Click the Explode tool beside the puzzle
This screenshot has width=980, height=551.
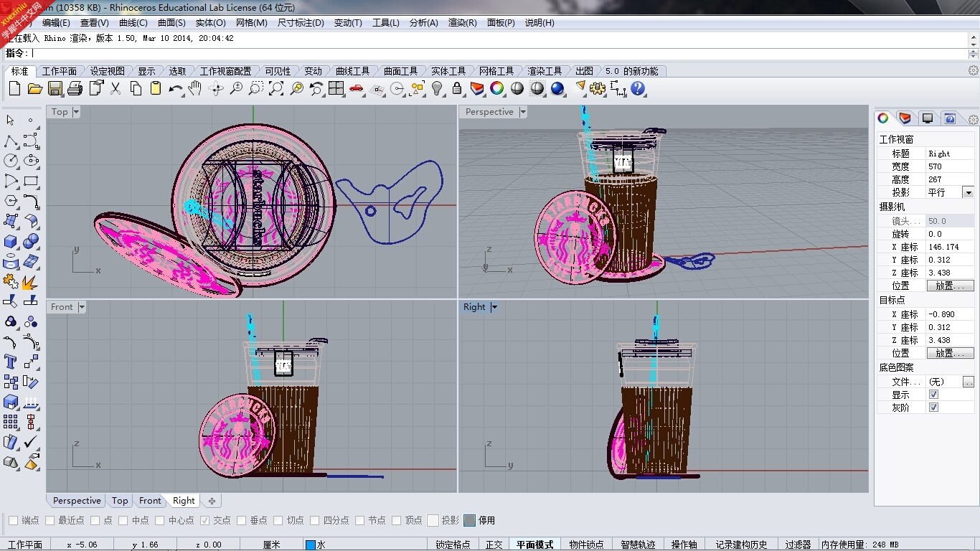point(31,281)
